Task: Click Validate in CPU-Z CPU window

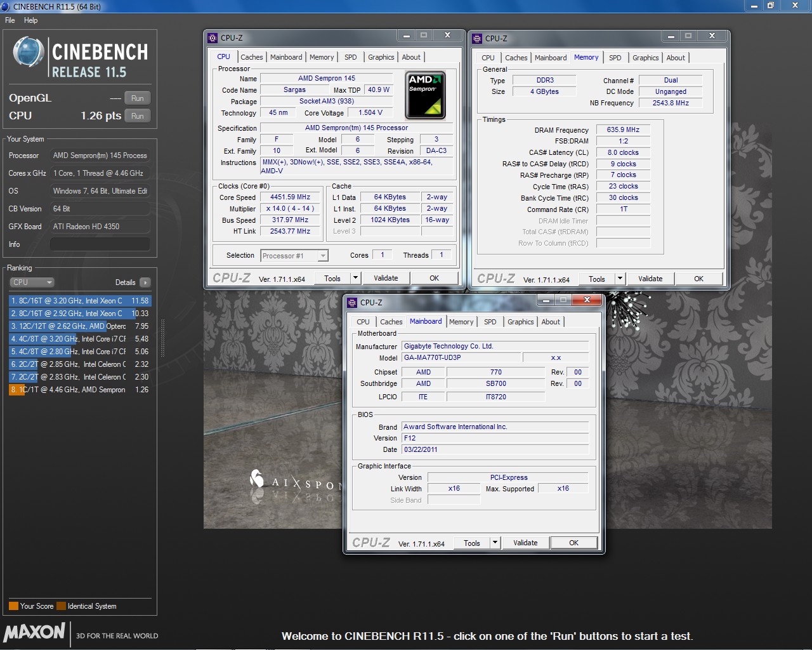Action: point(386,278)
